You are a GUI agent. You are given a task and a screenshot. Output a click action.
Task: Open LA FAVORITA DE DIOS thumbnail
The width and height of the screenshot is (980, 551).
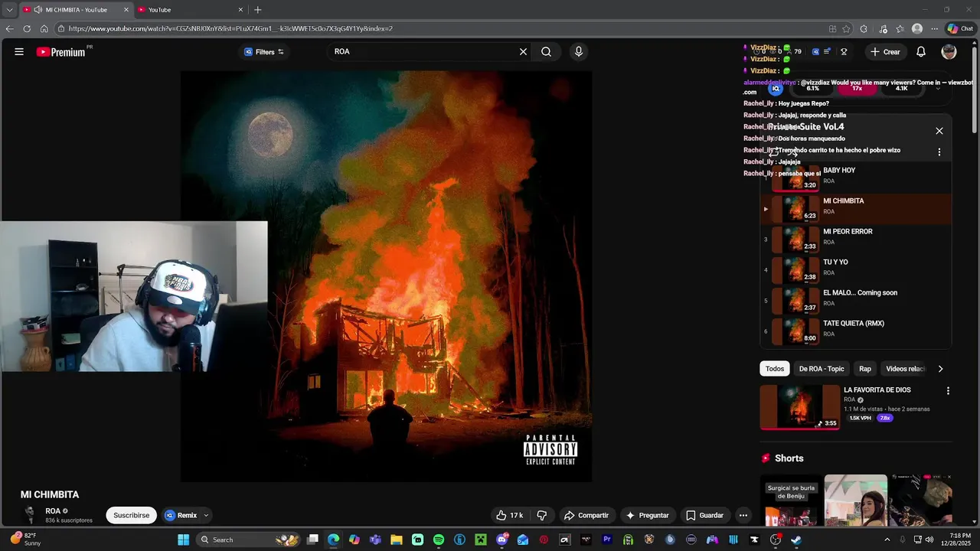(x=800, y=407)
